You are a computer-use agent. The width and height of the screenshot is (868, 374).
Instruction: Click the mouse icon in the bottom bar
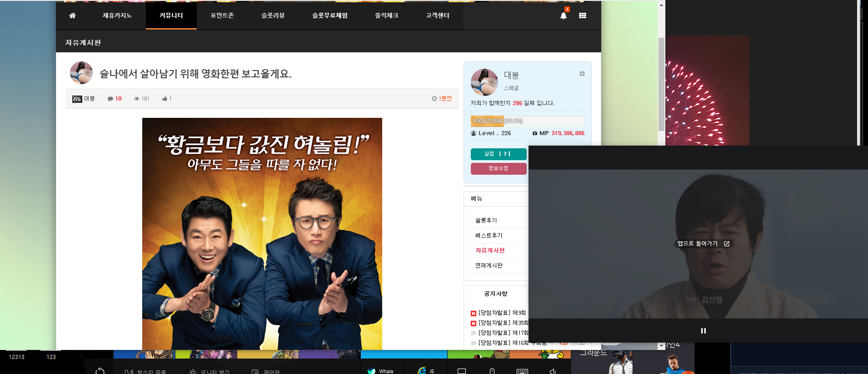pyautogui.click(x=492, y=371)
